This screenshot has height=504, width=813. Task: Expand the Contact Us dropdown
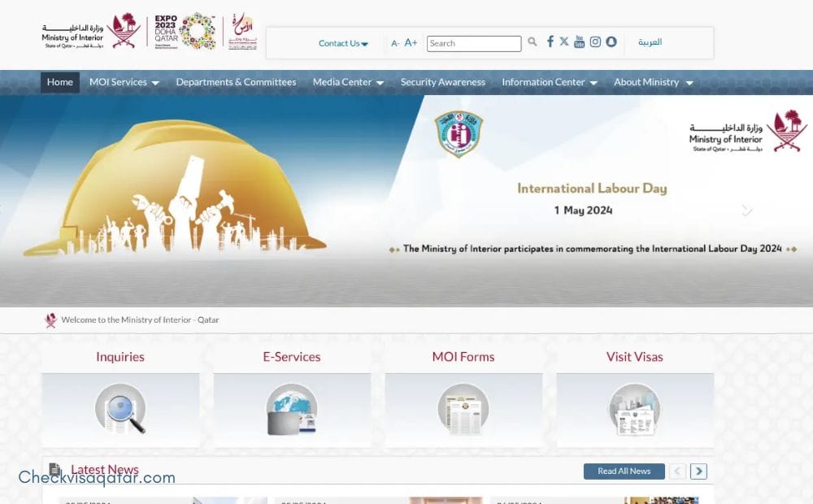(x=342, y=43)
